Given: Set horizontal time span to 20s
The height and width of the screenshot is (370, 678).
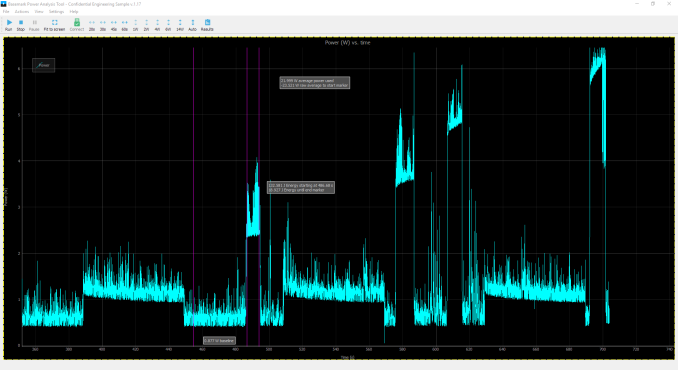Looking at the screenshot, I should pyautogui.click(x=92, y=25).
